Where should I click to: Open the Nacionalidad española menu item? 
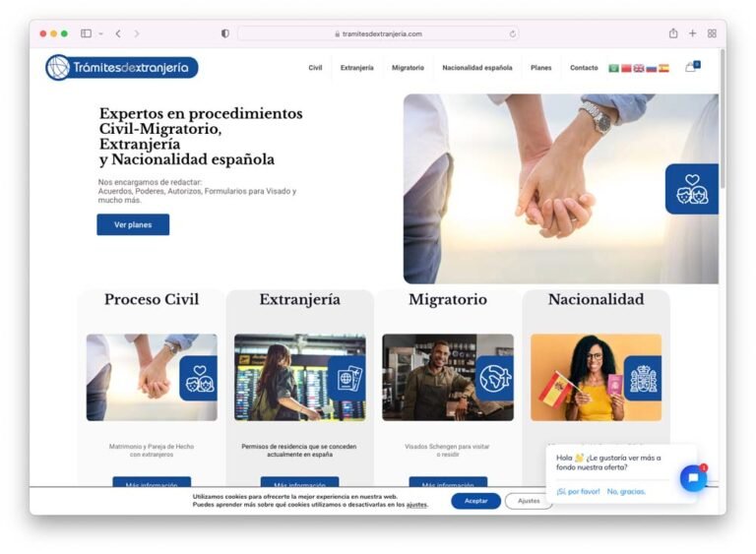click(477, 68)
